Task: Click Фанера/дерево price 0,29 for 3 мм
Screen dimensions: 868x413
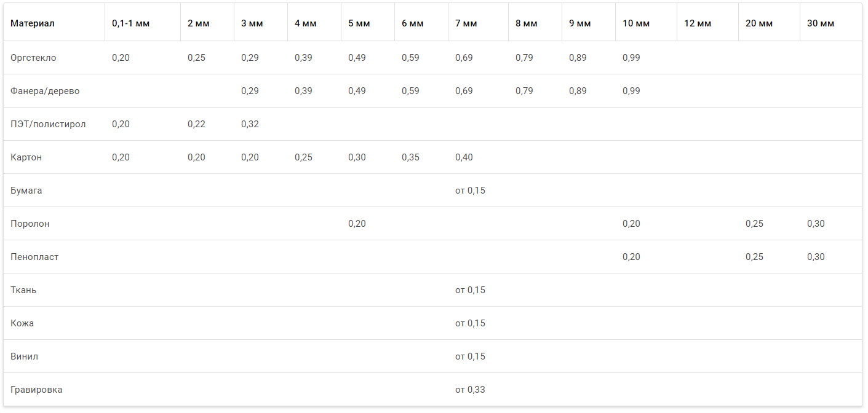Action: coord(250,91)
